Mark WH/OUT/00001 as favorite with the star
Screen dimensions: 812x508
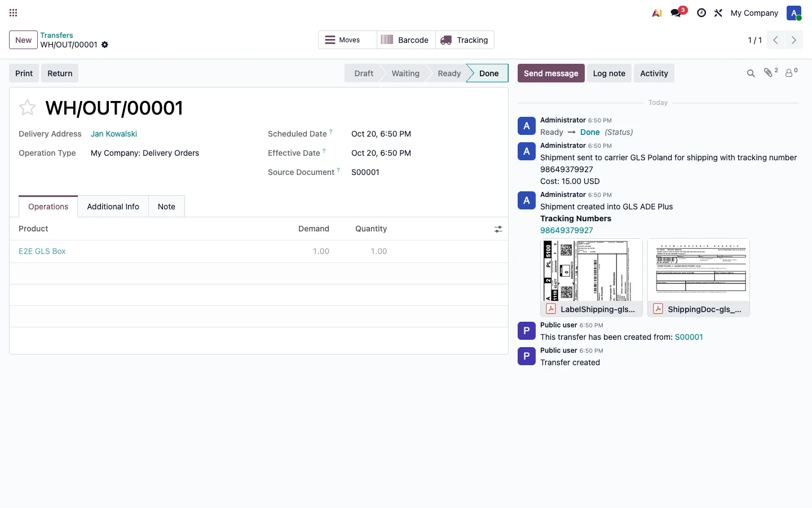28,107
